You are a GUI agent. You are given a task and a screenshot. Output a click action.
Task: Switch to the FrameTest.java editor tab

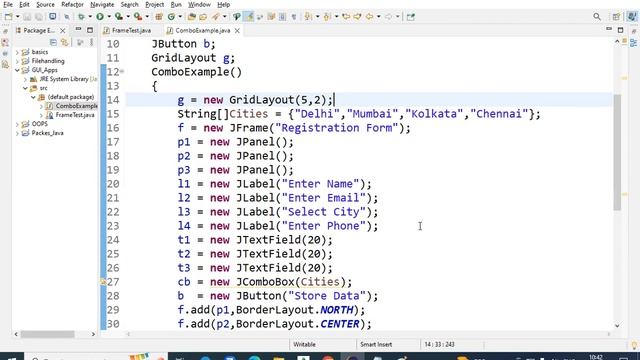tap(131, 31)
